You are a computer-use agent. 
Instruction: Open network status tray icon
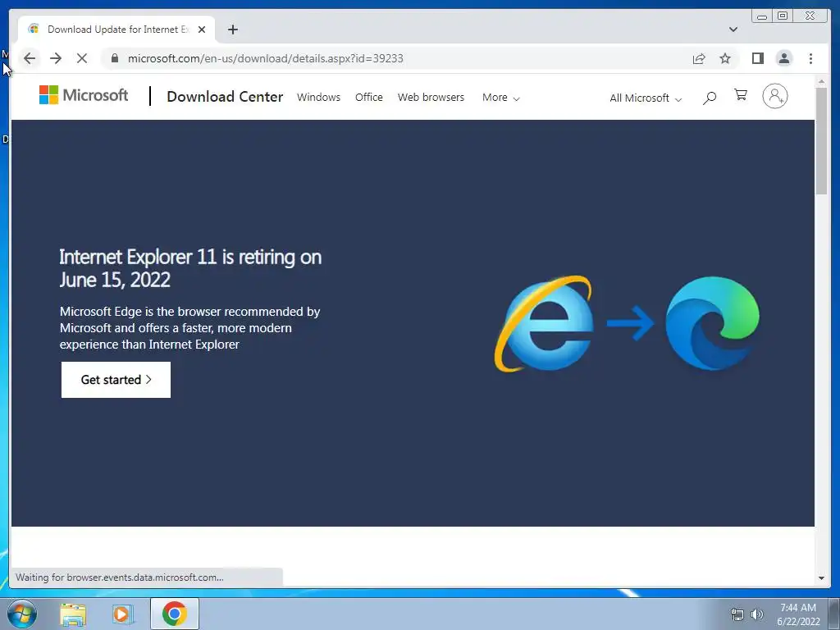[737, 614]
